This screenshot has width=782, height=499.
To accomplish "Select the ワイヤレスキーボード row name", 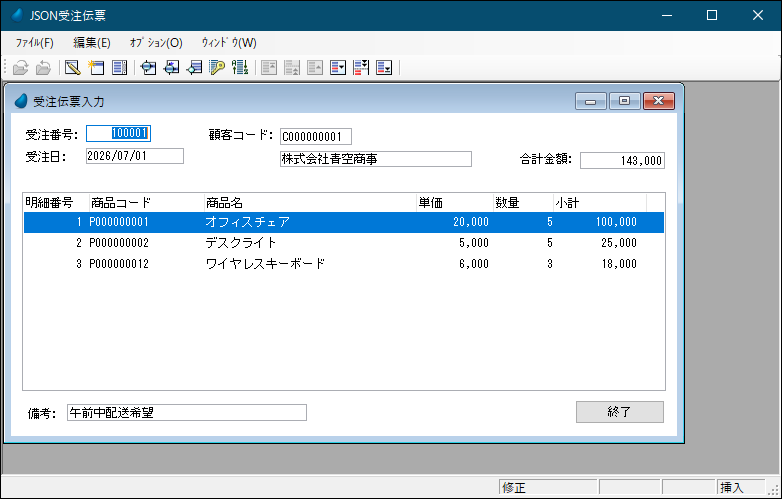I will (x=265, y=264).
